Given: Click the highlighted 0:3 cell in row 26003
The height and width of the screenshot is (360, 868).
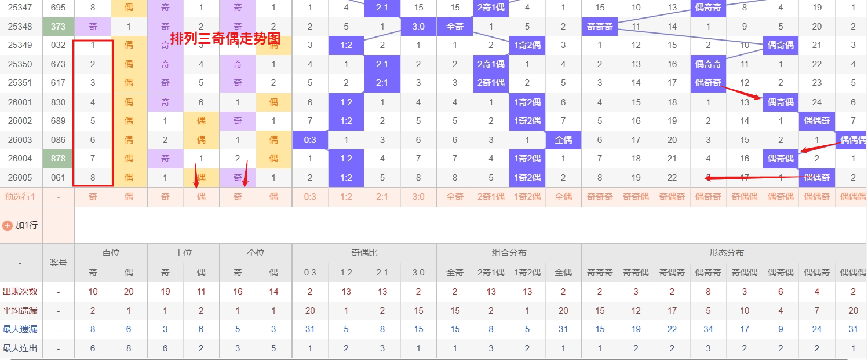Looking at the screenshot, I should (x=310, y=140).
